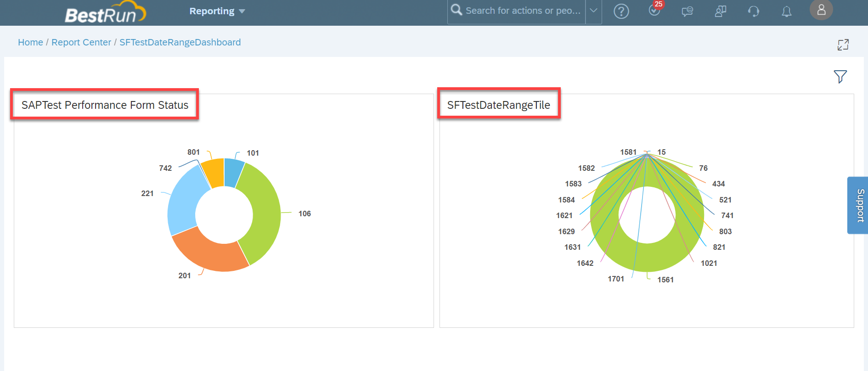Image resolution: width=868 pixels, height=371 pixels.
Task: Click the BestRun logo
Action: 105,12
